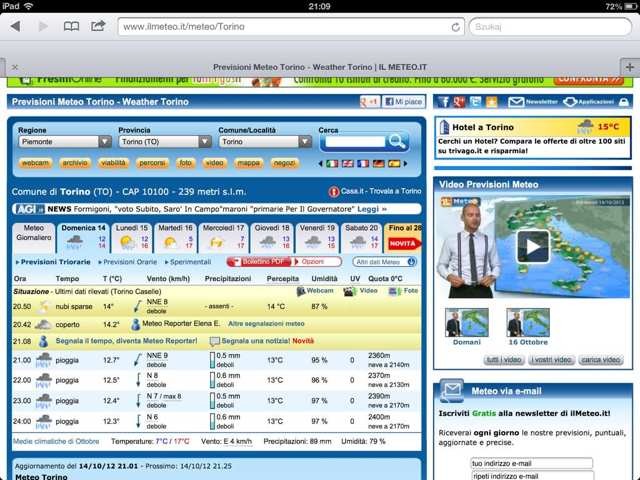Click the Google +1 button
This screenshot has width=640, height=480.
tap(369, 102)
